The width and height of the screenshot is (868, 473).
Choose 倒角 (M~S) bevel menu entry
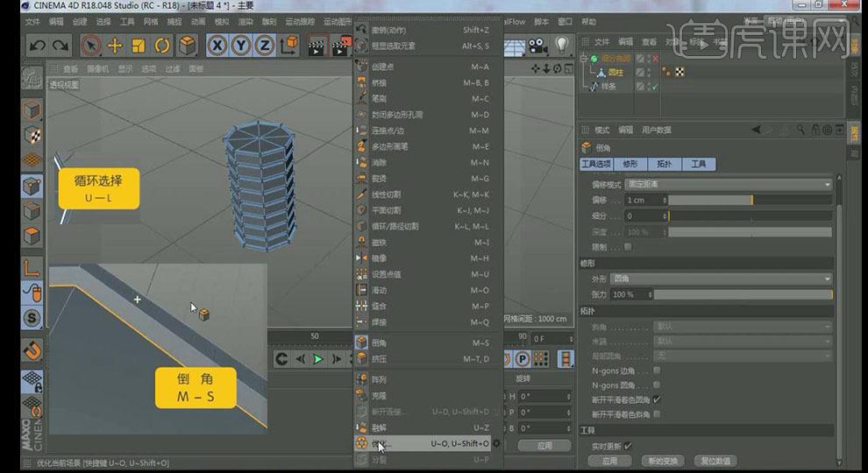428,342
